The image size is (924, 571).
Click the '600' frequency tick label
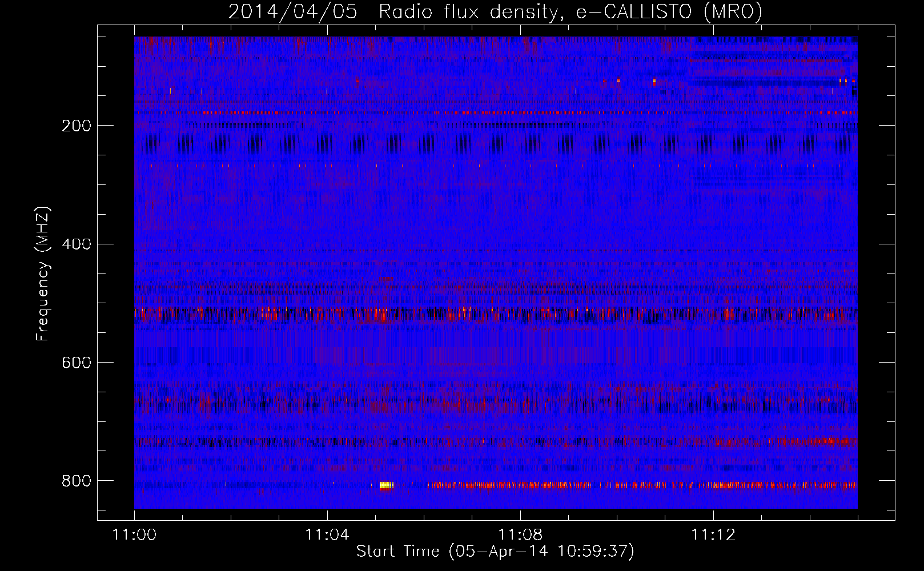pyautogui.click(x=77, y=363)
